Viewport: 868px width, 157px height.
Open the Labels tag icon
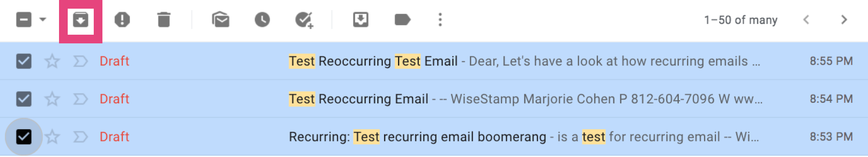click(x=402, y=20)
